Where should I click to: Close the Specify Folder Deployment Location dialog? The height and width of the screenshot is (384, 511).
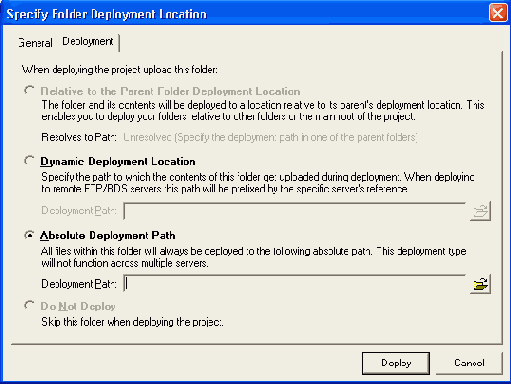(498, 13)
